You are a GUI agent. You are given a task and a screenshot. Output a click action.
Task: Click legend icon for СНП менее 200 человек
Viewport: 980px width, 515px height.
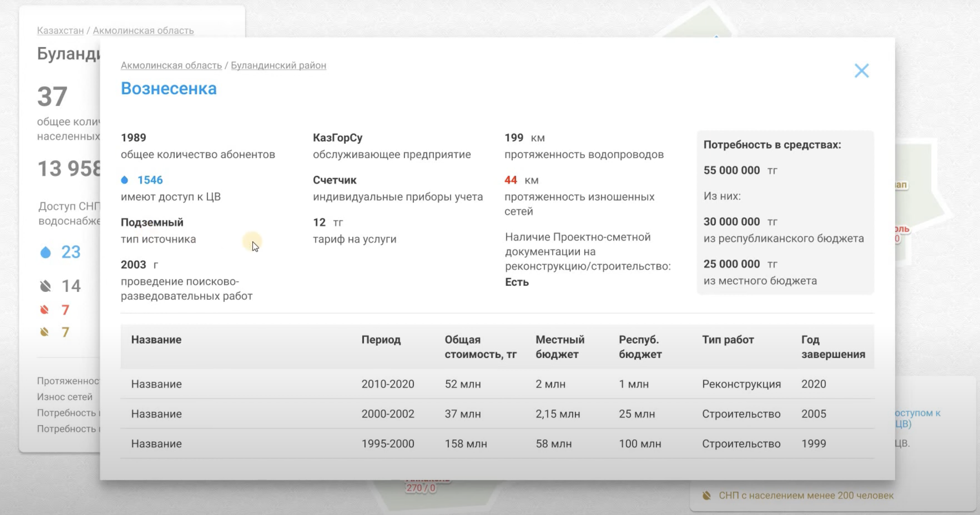coord(706,496)
